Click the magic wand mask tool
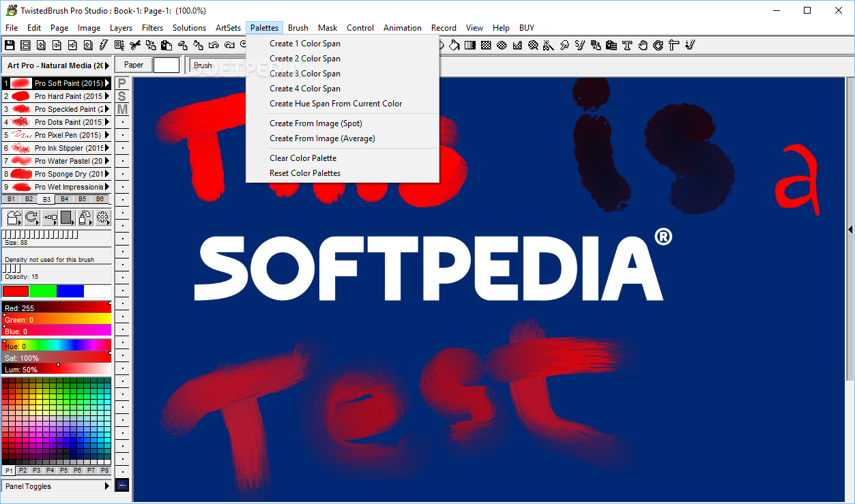The height and width of the screenshot is (504, 855). (x=549, y=45)
